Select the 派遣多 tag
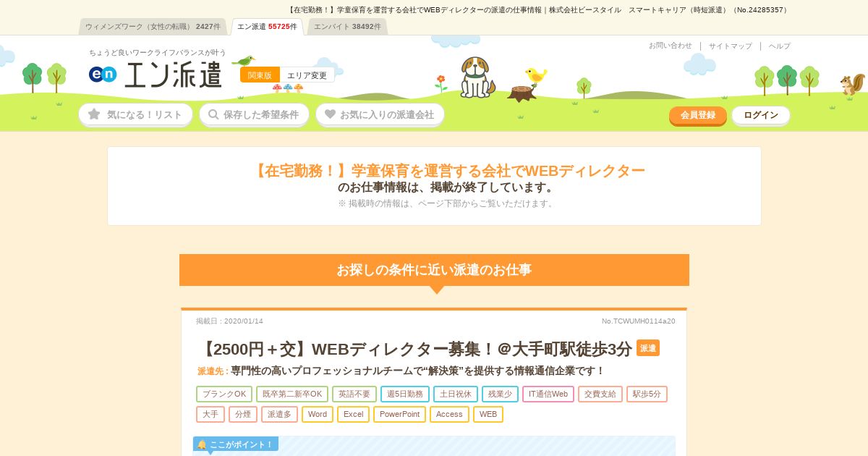868x456 pixels. pos(279,415)
